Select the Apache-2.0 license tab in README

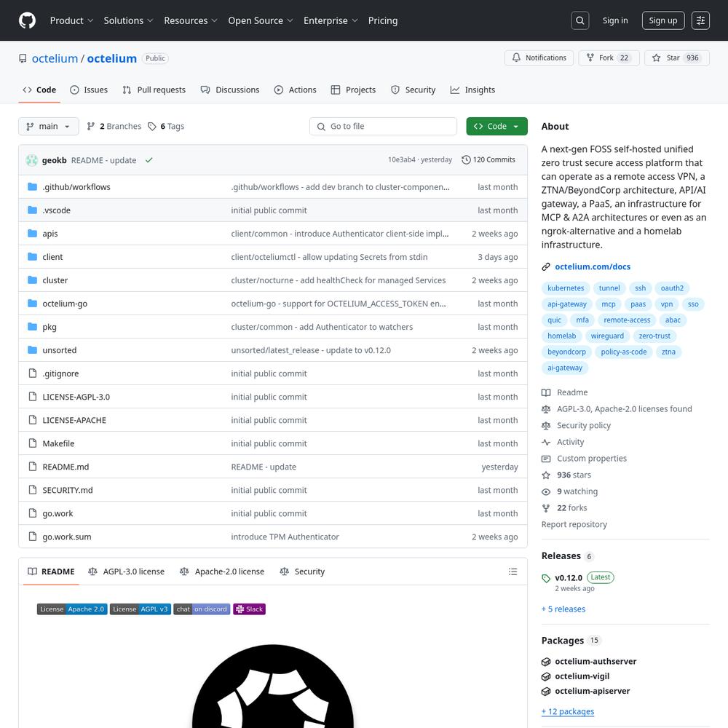coord(222,571)
